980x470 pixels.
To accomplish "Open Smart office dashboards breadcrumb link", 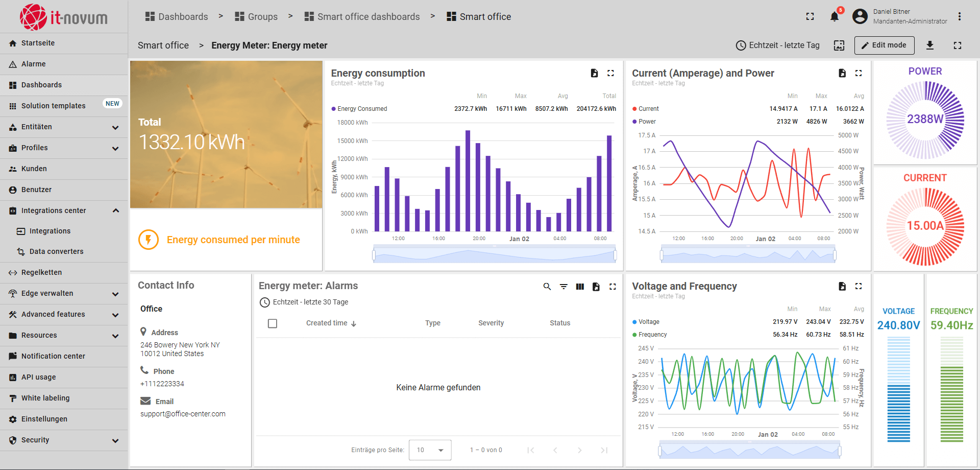I will (368, 17).
